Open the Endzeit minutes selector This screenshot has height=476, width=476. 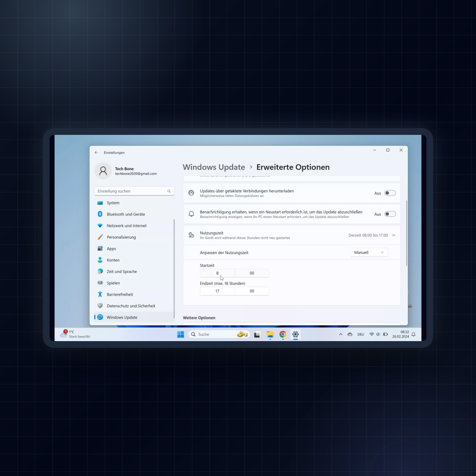(x=252, y=291)
